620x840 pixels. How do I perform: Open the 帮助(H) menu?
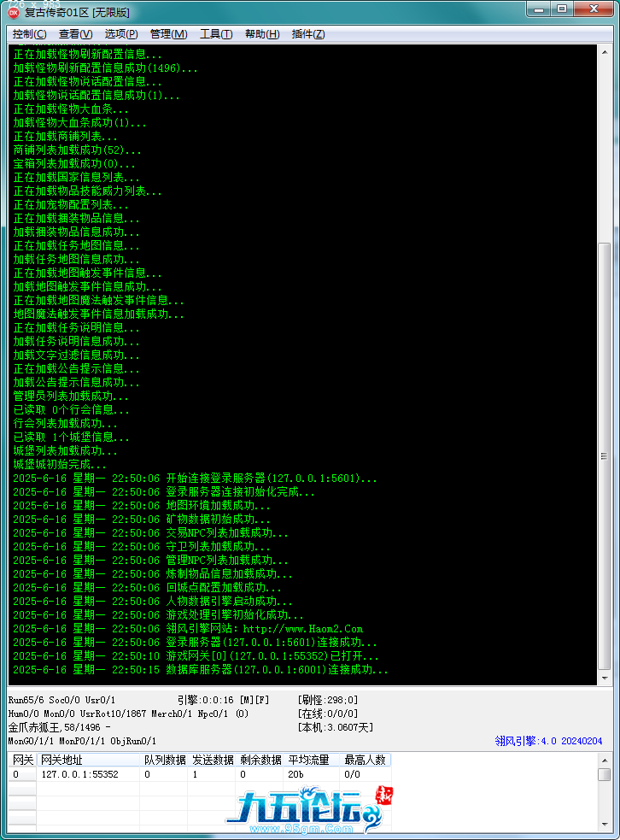pyautogui.click(x=262, y=33)
